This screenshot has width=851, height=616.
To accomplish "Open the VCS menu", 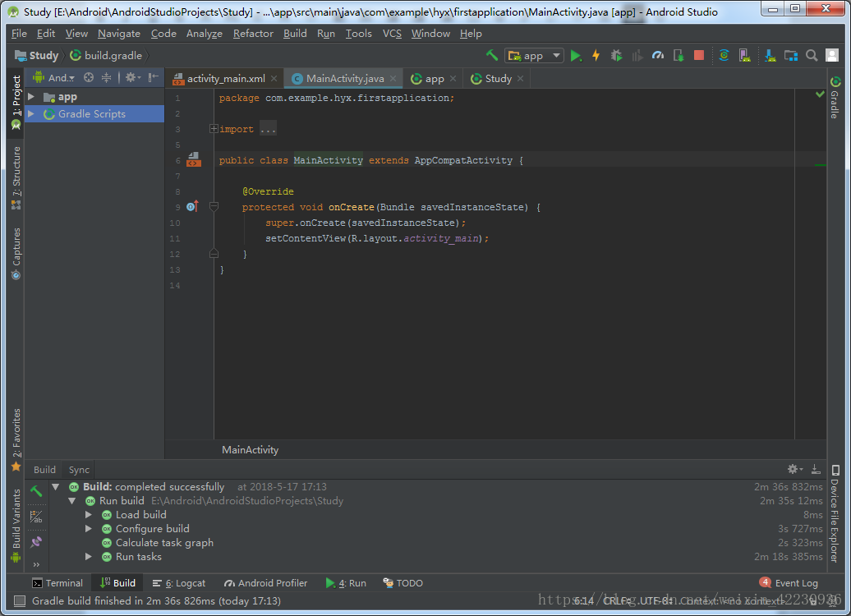I will click(392, 34).
